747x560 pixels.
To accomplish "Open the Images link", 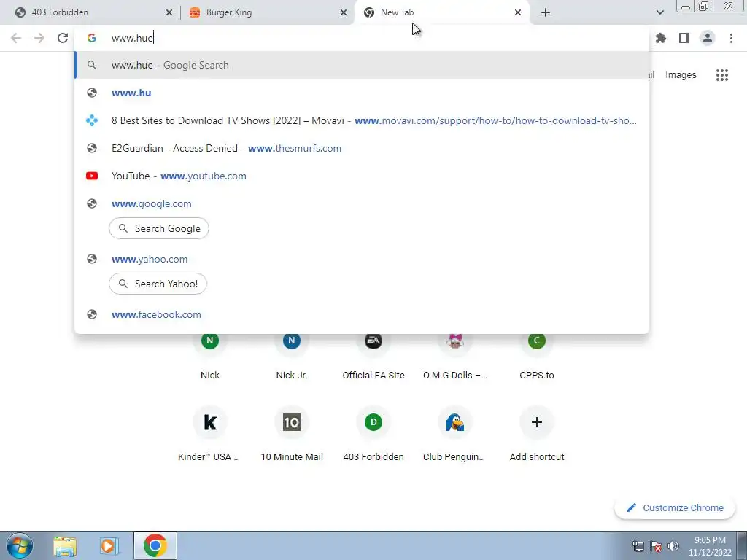I will pos(681,75).
